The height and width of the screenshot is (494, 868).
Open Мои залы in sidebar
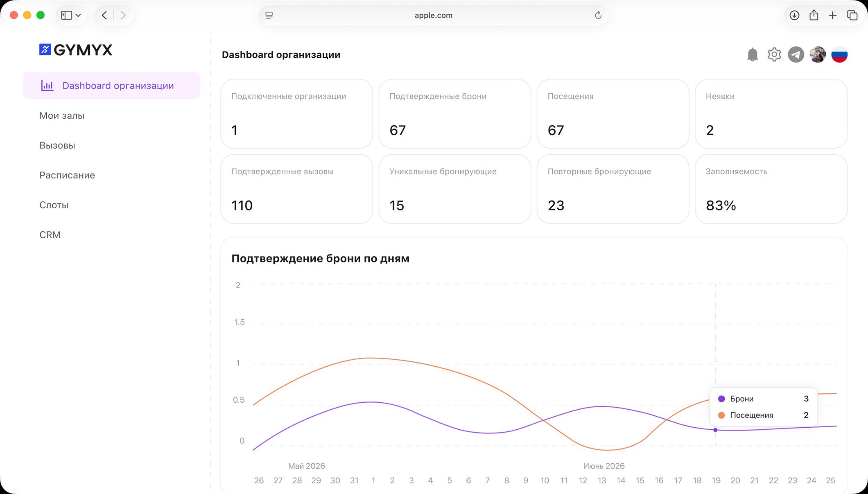(62, 115)
